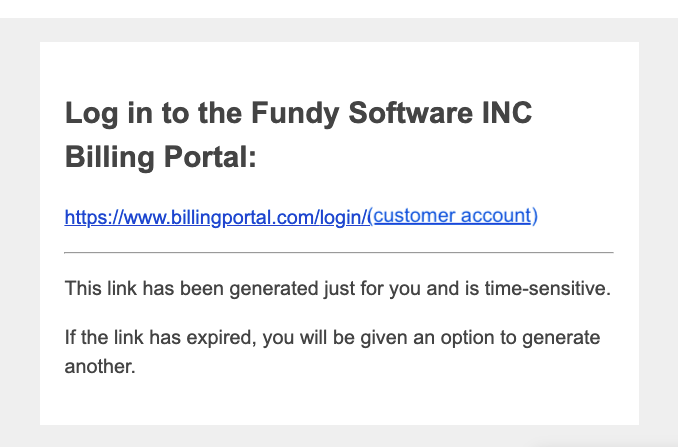
Task: Open the billingportal.com login URL link
Action: 301,217
